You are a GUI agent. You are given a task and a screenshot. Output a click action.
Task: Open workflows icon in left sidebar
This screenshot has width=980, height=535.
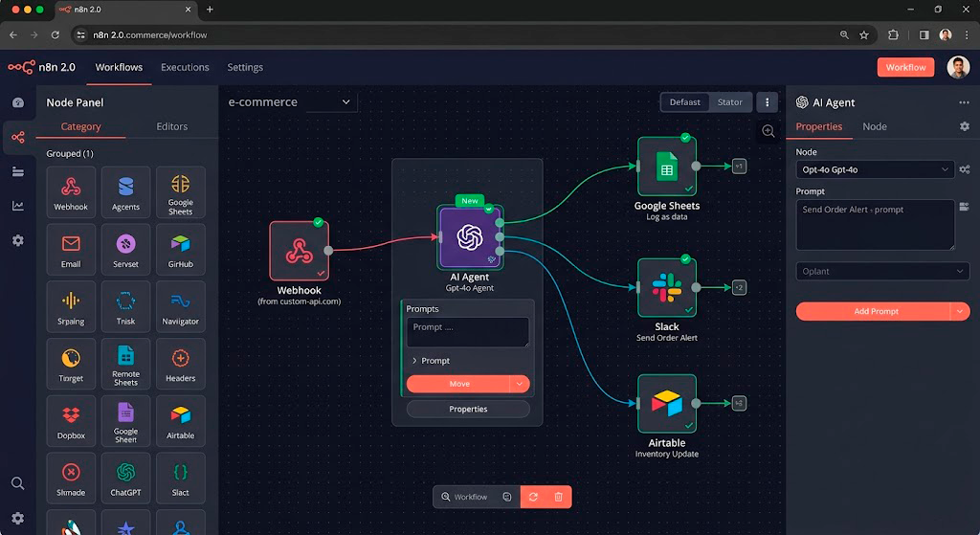[18, 137]
